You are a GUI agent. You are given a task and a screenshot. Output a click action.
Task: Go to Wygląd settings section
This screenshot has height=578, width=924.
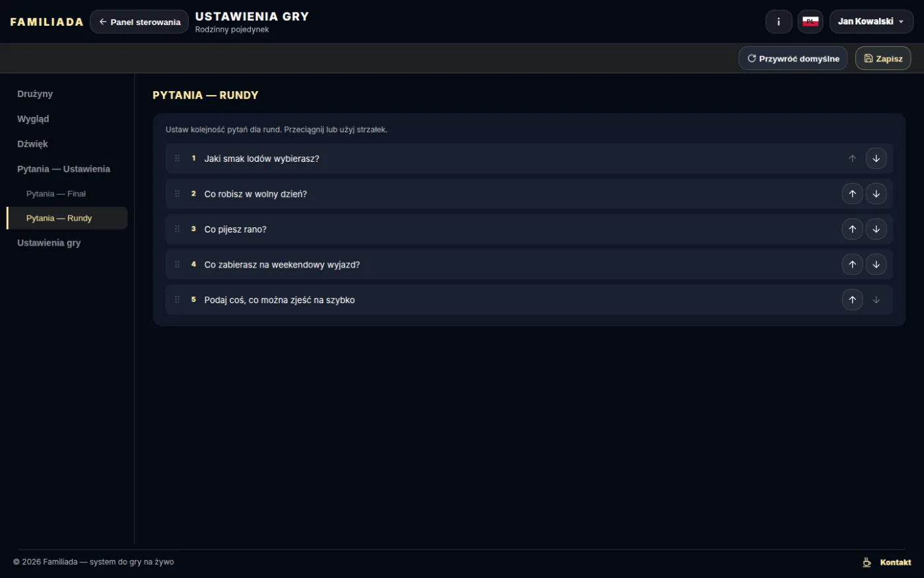click(x=33, y=119)
